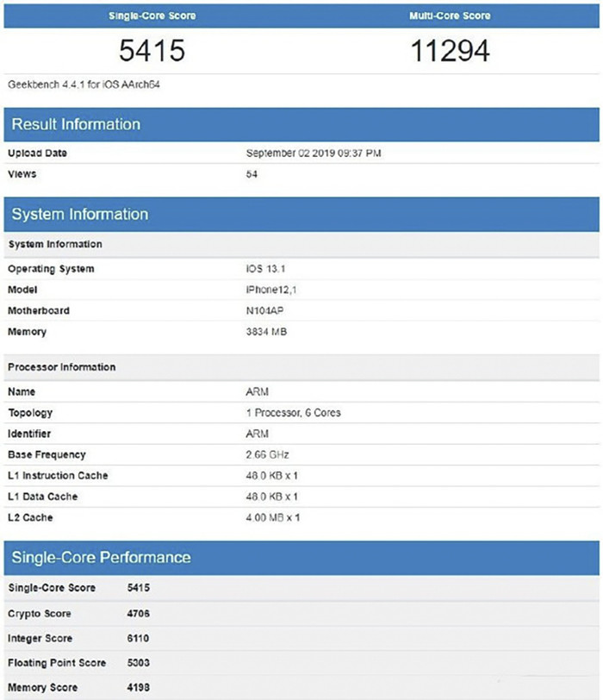Viewport: 603px width, 700px height.
Task: Click the Multi-Core Score header tab
Action: click(x=451, y=16)
